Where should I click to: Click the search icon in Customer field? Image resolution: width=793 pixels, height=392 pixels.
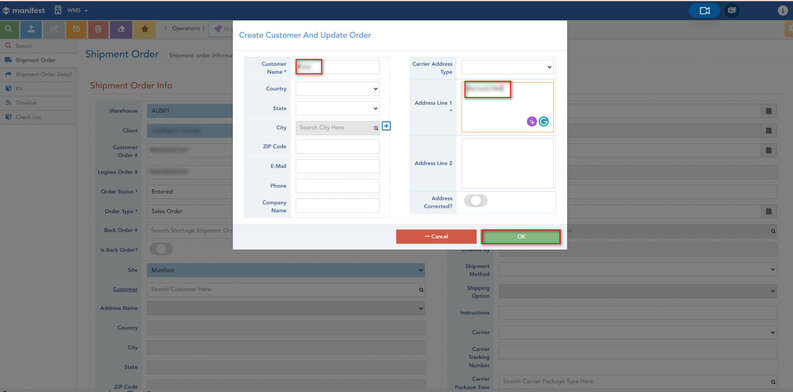420,290
